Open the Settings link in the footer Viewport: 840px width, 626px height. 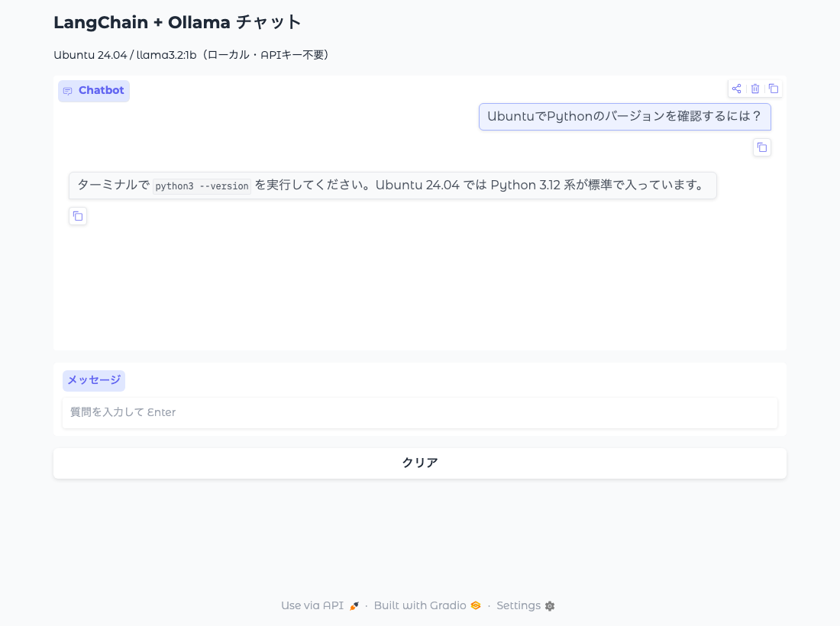tap(525, 605)
